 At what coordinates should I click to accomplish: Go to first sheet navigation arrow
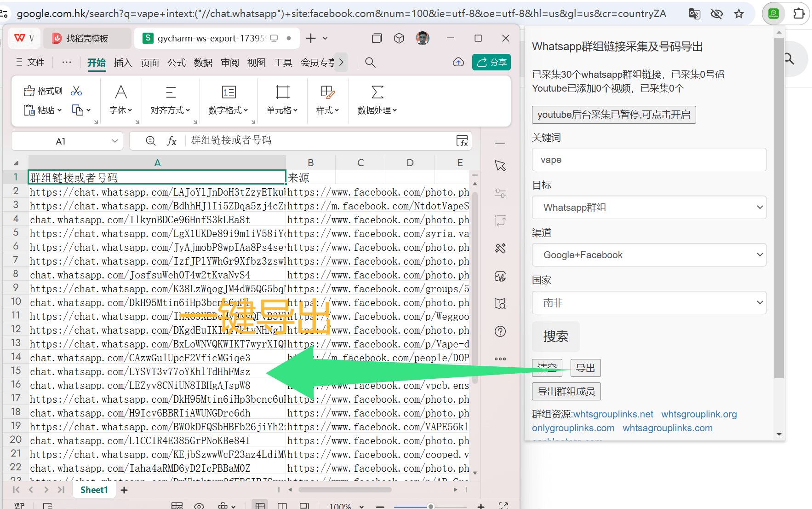point(17,490)
